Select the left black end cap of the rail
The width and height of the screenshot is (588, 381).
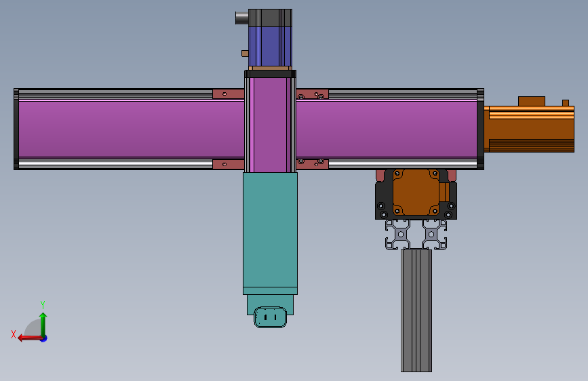tap(16, 129)
